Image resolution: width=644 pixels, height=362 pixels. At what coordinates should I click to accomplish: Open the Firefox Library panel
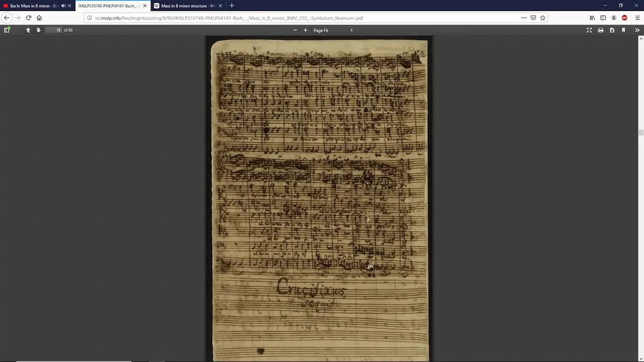[592, 18]
